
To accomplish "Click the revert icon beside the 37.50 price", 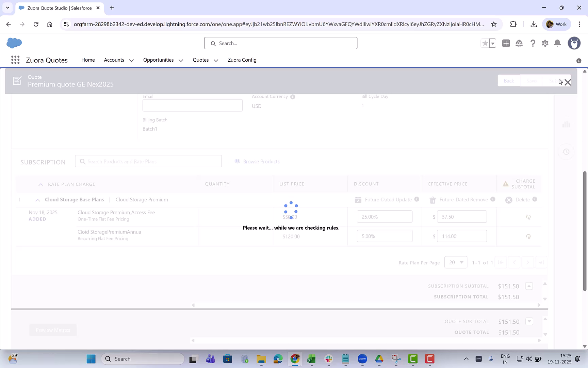I will click(x=528, y=217).
